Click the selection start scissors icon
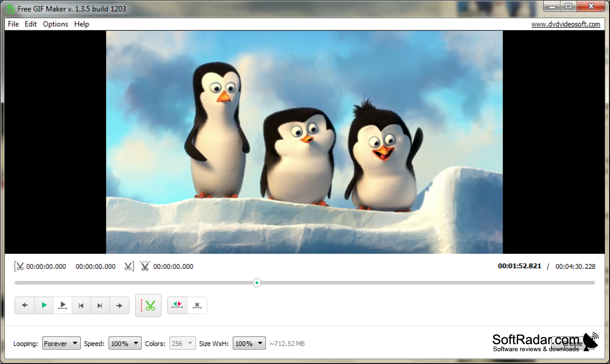The width and height of the screenshot is (610, 364). pyautogui.click(x=19, y=266)
